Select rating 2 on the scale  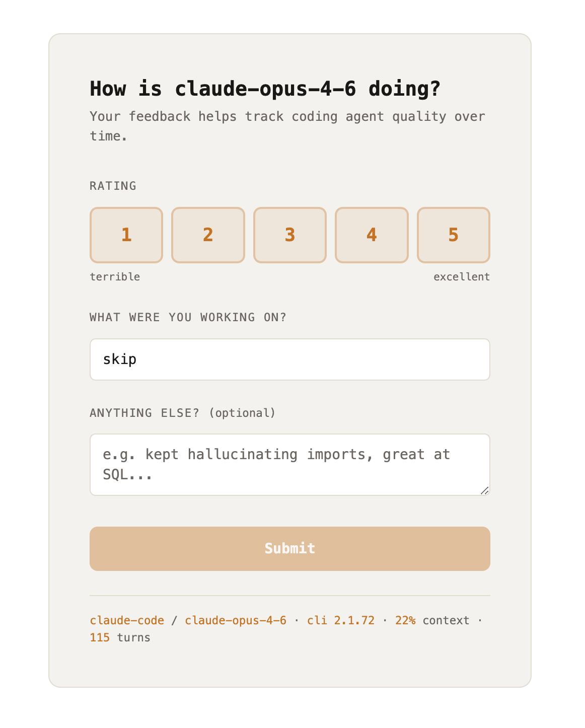(208, 235)
